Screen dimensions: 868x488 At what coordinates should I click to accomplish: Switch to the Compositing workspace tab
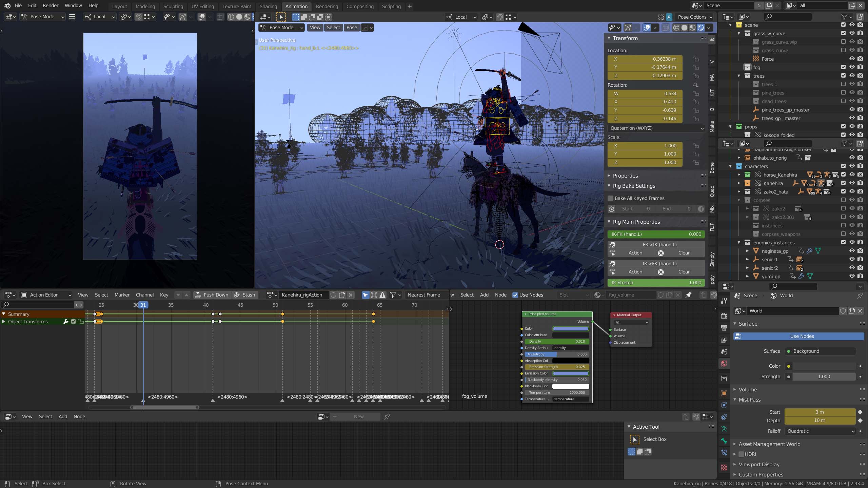click(360, 6)
